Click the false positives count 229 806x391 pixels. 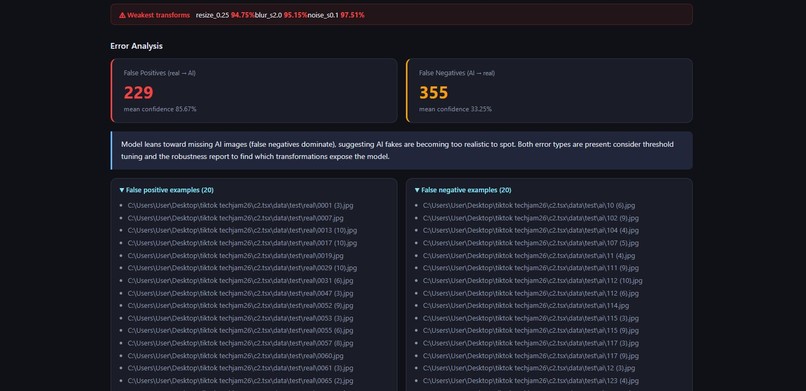138,92
